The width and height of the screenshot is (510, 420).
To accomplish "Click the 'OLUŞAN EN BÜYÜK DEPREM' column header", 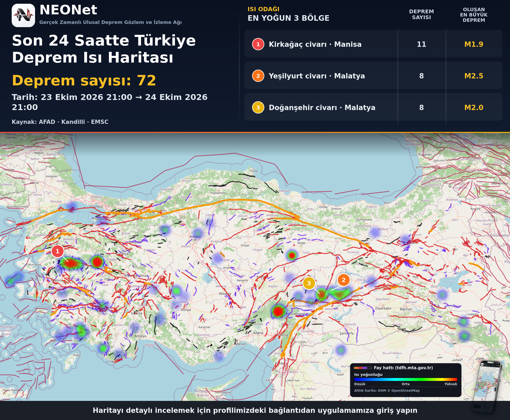I will pos(474,15).
